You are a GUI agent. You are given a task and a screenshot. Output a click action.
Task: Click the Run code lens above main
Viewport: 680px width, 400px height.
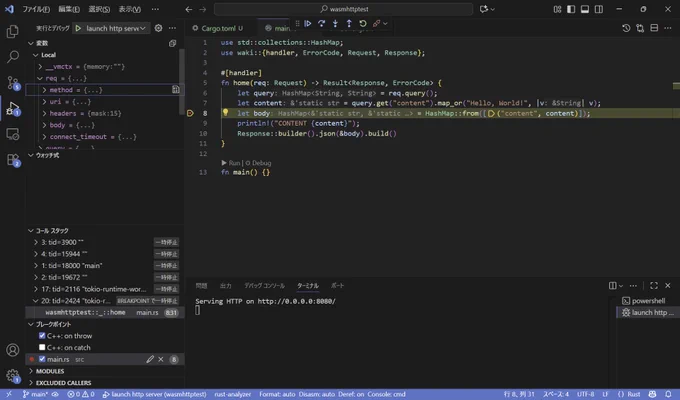click(x=231, y=163)
